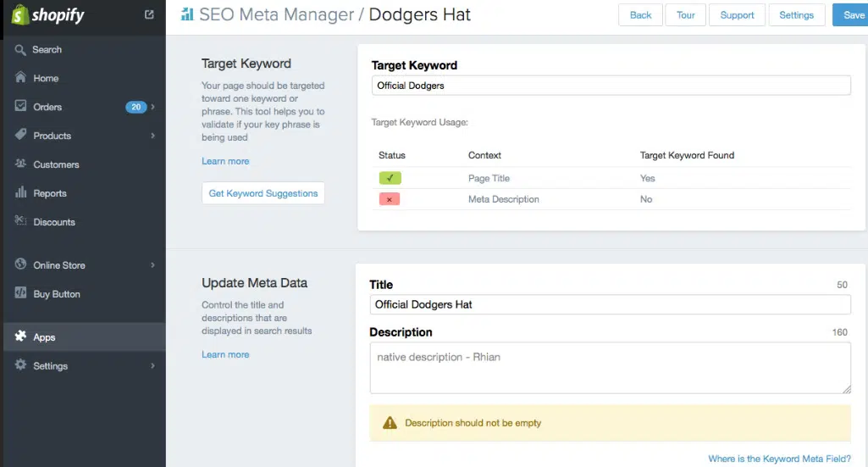Click the Discounts scissors icon
The image size is (868, 467).
coord(20,222)
